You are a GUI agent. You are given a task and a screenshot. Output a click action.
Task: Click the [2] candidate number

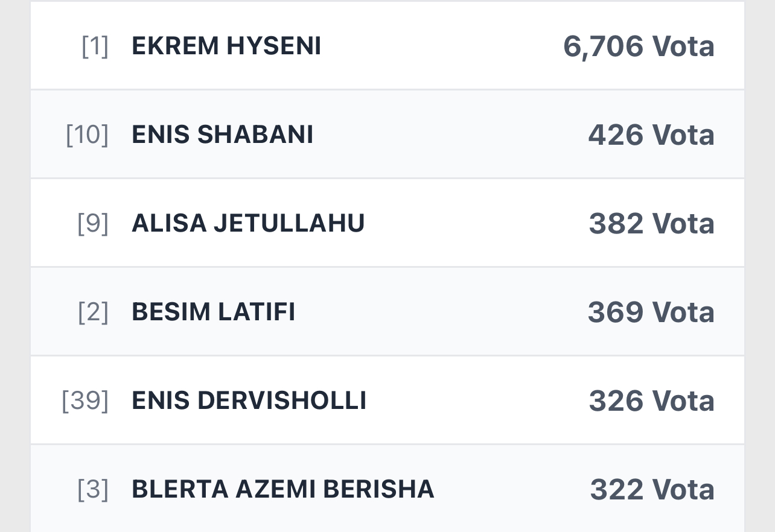tap(93, 312)
